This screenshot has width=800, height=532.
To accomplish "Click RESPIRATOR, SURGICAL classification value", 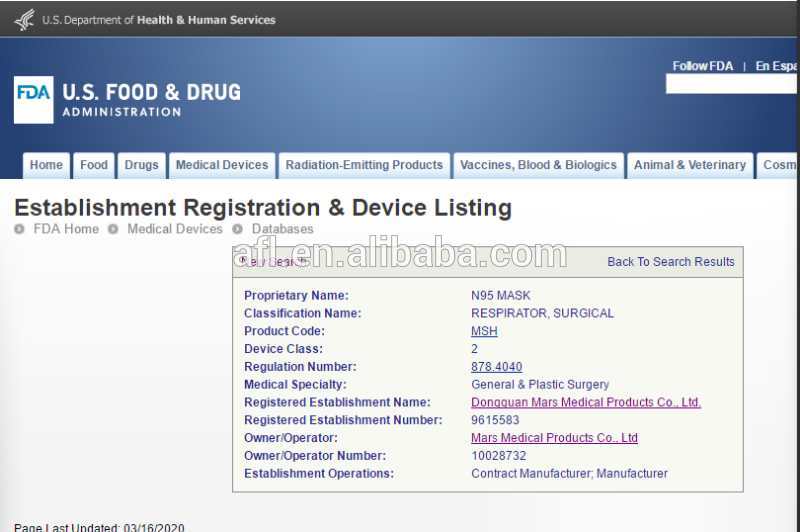I will (x=542, y=313).
